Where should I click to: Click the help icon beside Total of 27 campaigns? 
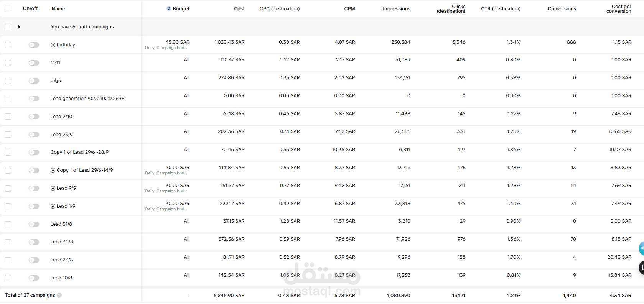(59, 295)
